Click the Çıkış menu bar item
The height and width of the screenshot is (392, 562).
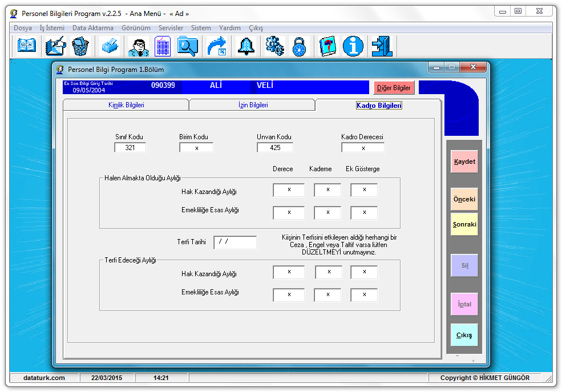click(x=256, y=28)
